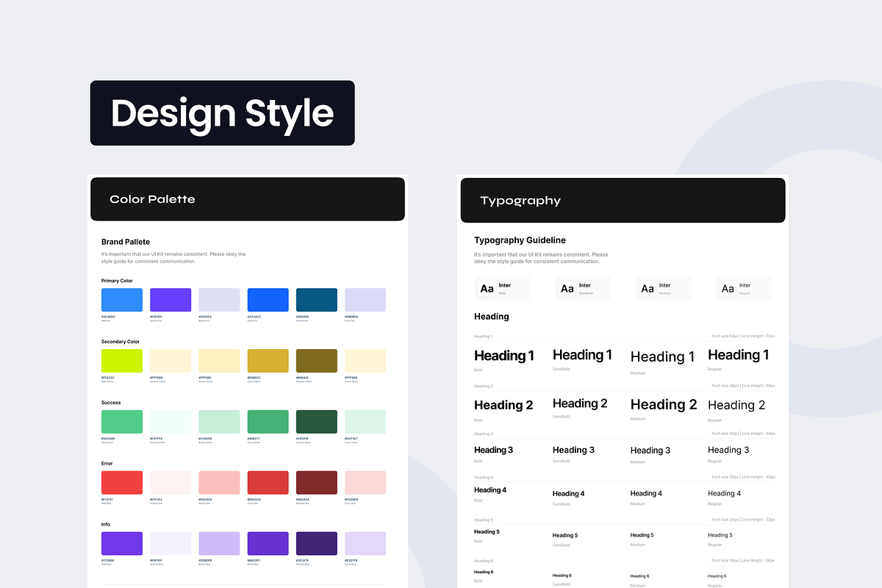Click the Bold Heading 1 sample
The width and height of the screenshot is (882, 588).
click(x=504, y=356)
